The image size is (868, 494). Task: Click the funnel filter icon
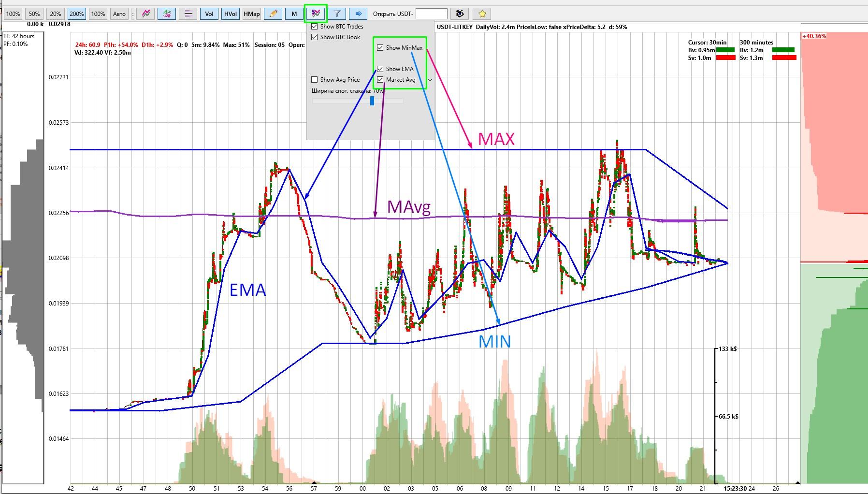click(x=337, y=14)
